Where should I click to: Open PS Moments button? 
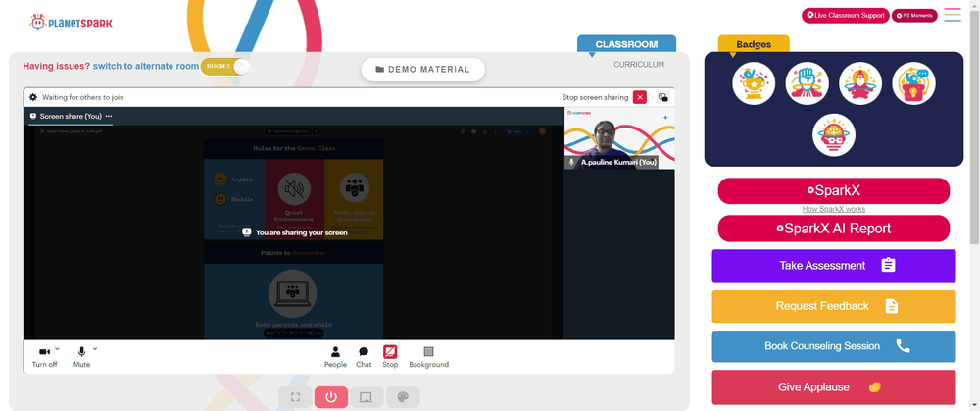[914, 15]
